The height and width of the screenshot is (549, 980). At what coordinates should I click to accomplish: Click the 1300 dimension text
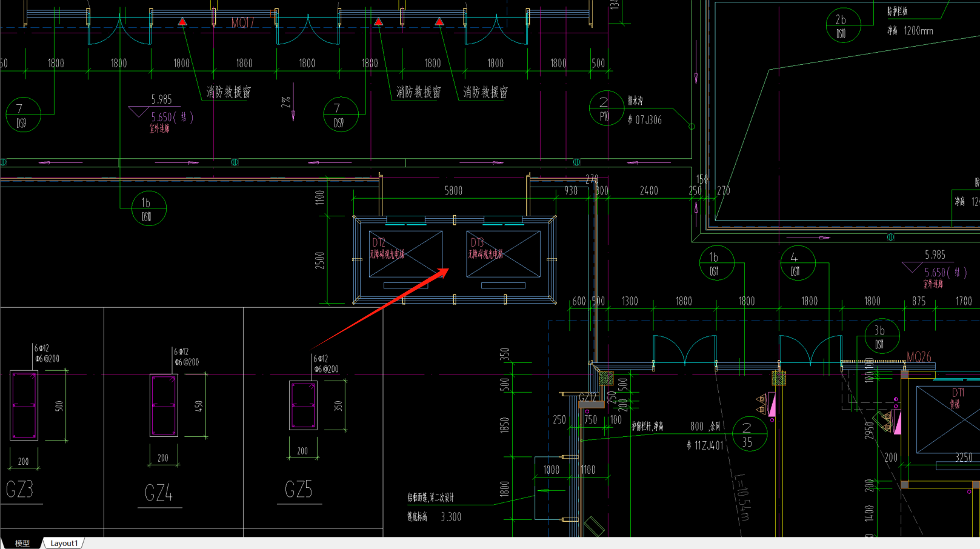(630, 301)
